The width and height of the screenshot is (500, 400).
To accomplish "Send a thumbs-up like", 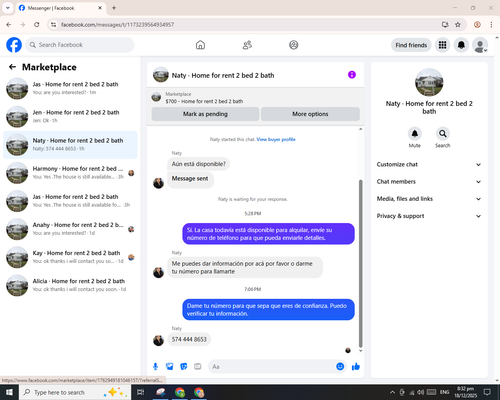I will tap(356, 367).
